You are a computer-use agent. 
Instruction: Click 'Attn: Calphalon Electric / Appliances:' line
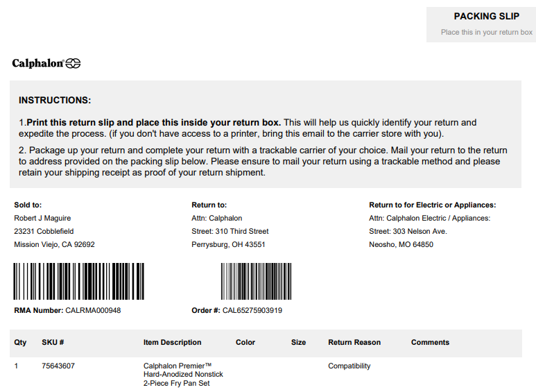pos(430,218)
